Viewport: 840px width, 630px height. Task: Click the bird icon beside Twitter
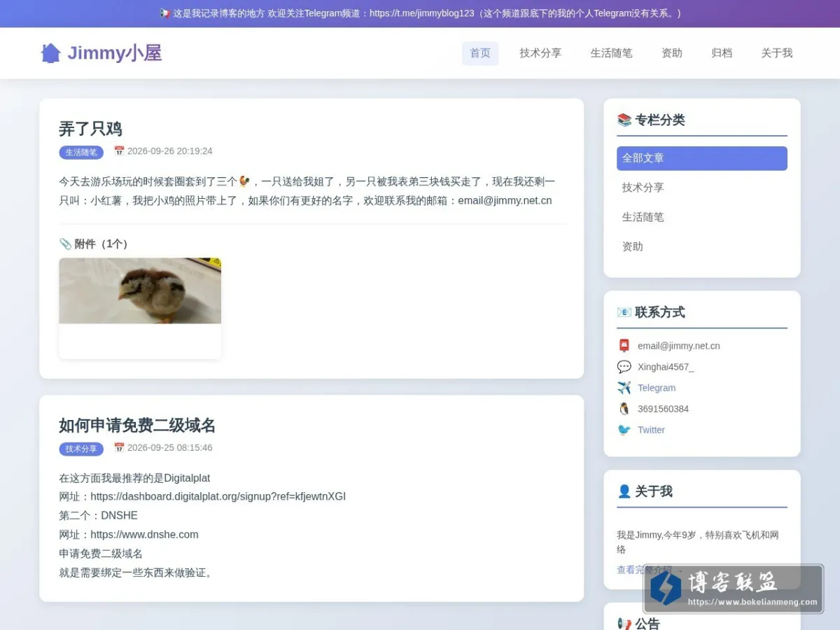pos(624,430)
